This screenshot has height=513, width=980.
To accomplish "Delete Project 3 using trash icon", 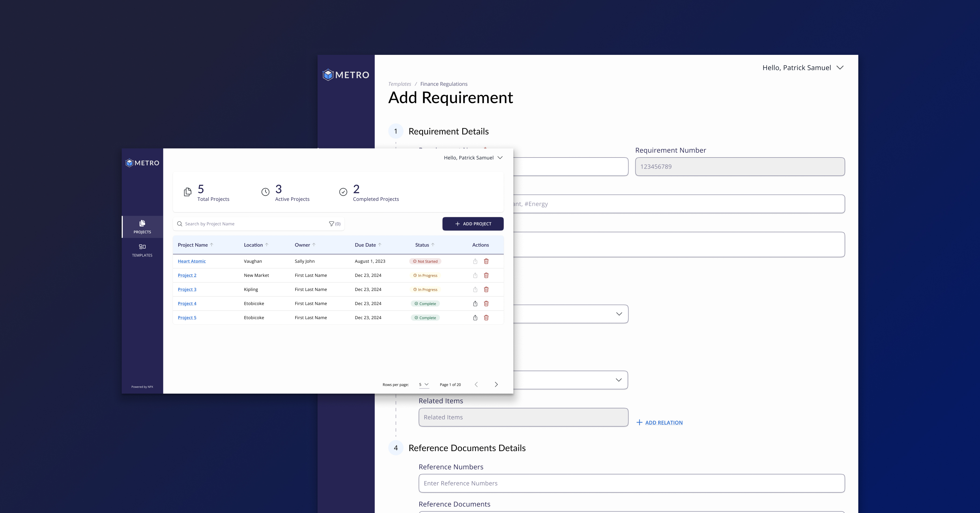I will (486, 290).
